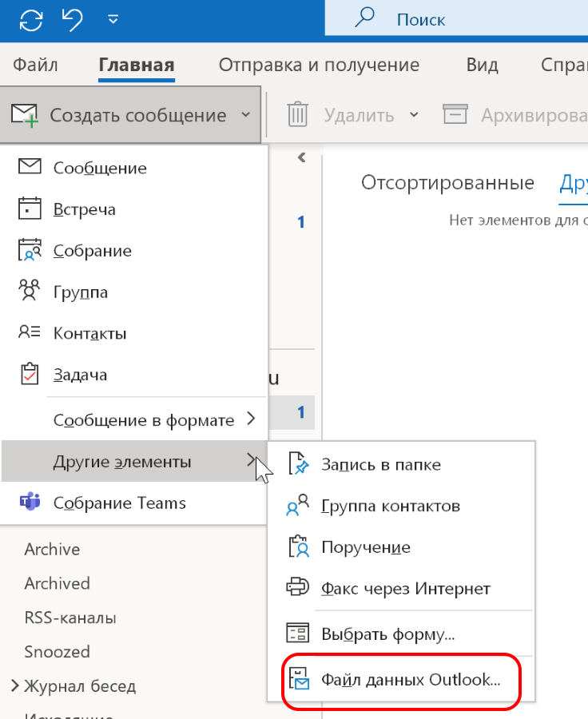Click the Собрание calendar-with-people icon
Viewport: 588px width, 719px height.
tap(30, 249)
